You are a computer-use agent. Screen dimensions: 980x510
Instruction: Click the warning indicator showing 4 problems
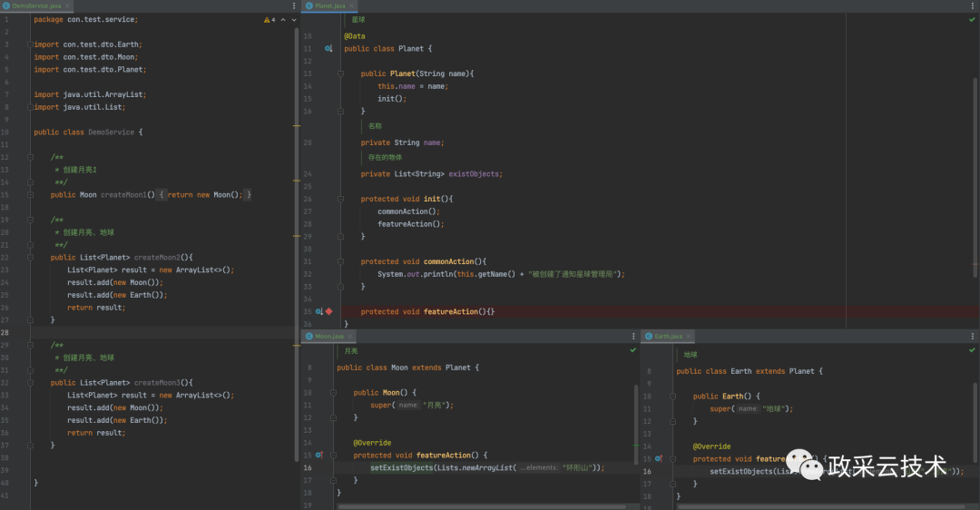click(269, 19)
